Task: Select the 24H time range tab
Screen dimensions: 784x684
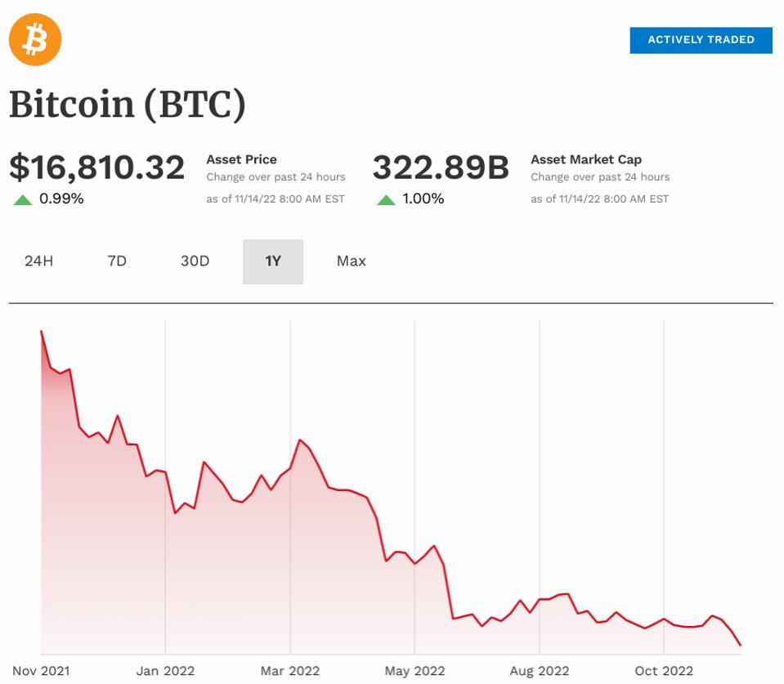Action: pos(38,262)
